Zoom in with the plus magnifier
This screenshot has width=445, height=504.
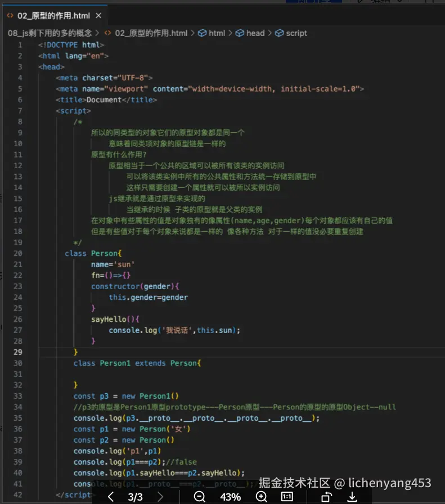262,497
